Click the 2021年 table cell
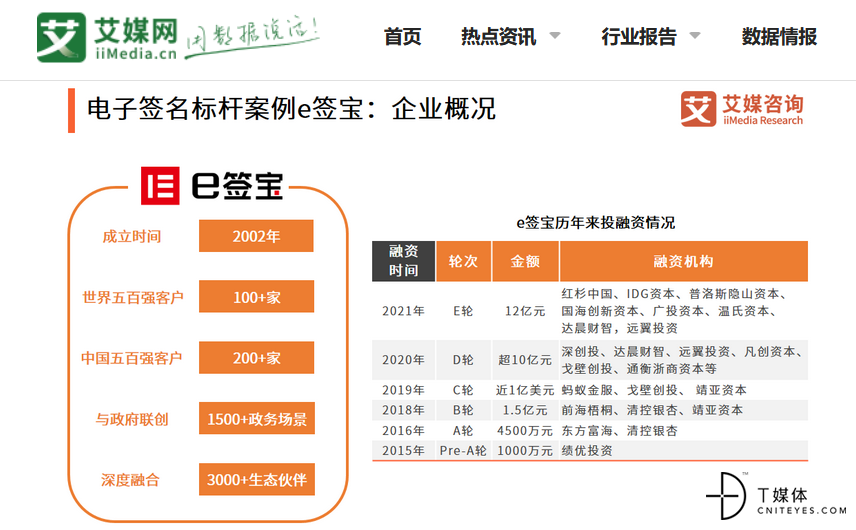Image resolution: width=856 pixels, height=530 pixels. (403, 311)
